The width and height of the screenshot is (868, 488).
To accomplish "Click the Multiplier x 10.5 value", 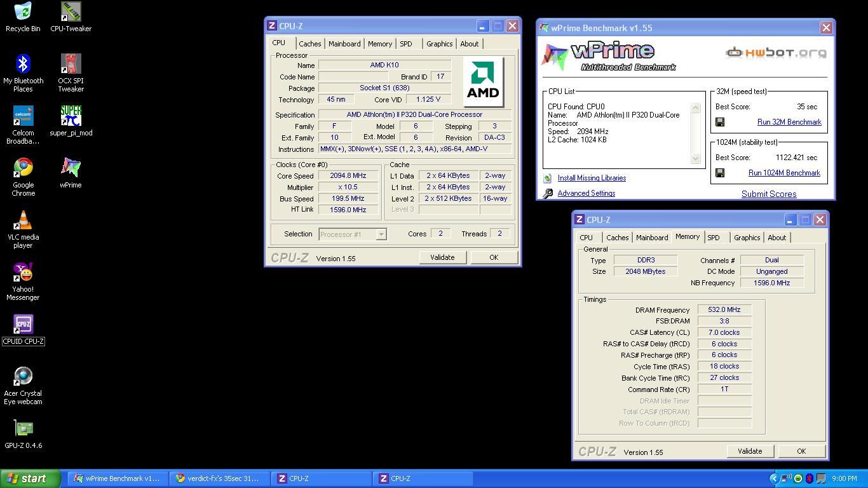I will coord(348,187).
